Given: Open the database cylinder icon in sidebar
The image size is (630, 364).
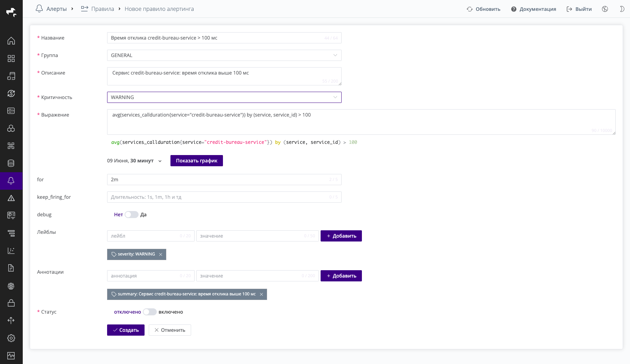Looking at the screenshot, I should pos(11,163).
